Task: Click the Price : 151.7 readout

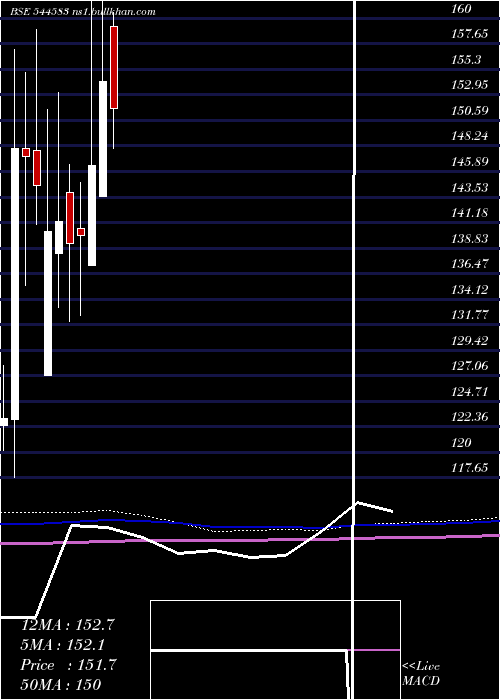Action: pyautogui.click(x=68, y=665)
